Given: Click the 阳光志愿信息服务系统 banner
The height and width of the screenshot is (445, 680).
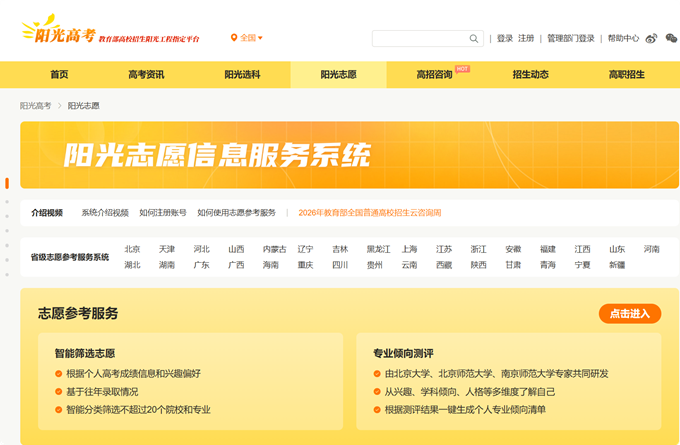Looking at the screenshot, I should [350, 155].
